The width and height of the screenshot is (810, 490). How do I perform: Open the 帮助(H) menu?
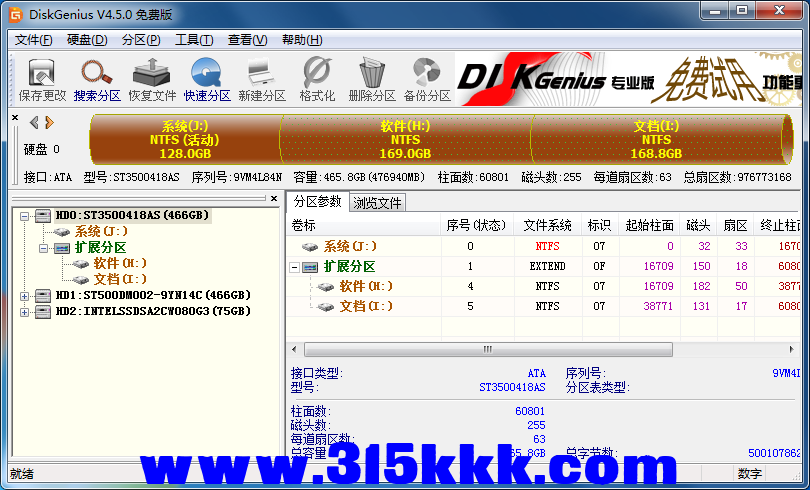click(x=302, y=40)
